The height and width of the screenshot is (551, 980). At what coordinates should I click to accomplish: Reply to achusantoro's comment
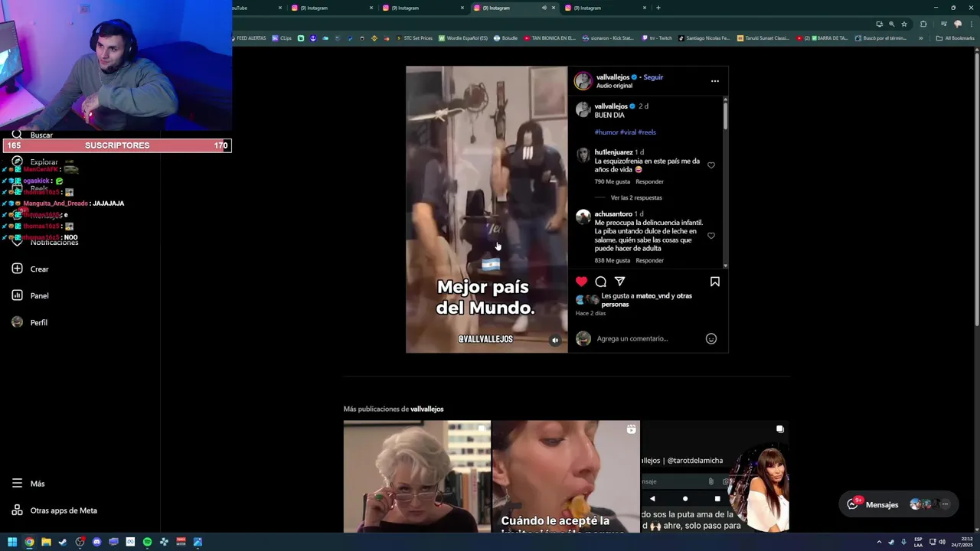pos(649,260)
